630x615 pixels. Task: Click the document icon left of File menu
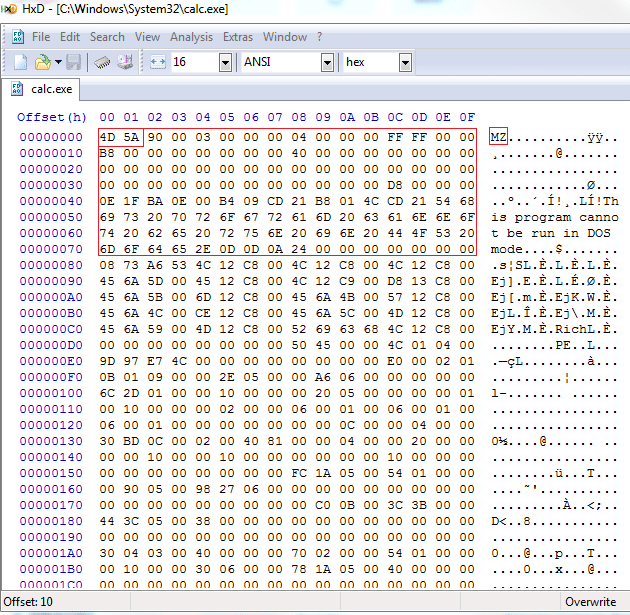tap(18, 37)
